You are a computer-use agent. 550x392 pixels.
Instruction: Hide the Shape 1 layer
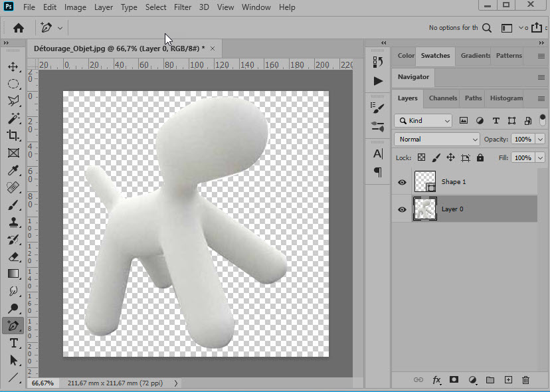click(403, 182)
